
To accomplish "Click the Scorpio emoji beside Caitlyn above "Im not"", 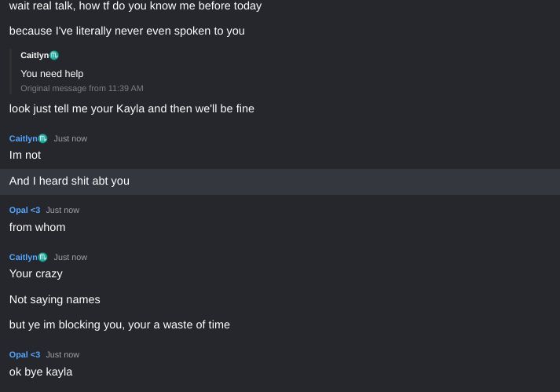I will tap(43, 138).
